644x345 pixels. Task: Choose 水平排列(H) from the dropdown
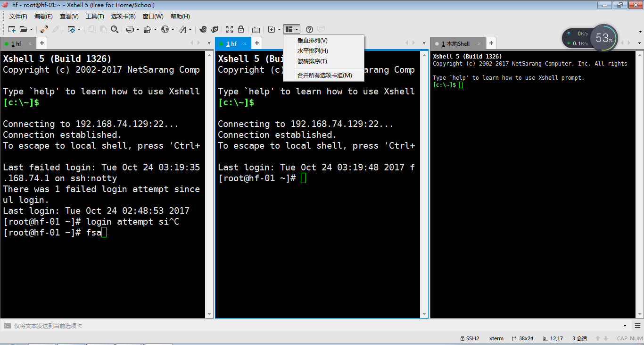point(323,51)
